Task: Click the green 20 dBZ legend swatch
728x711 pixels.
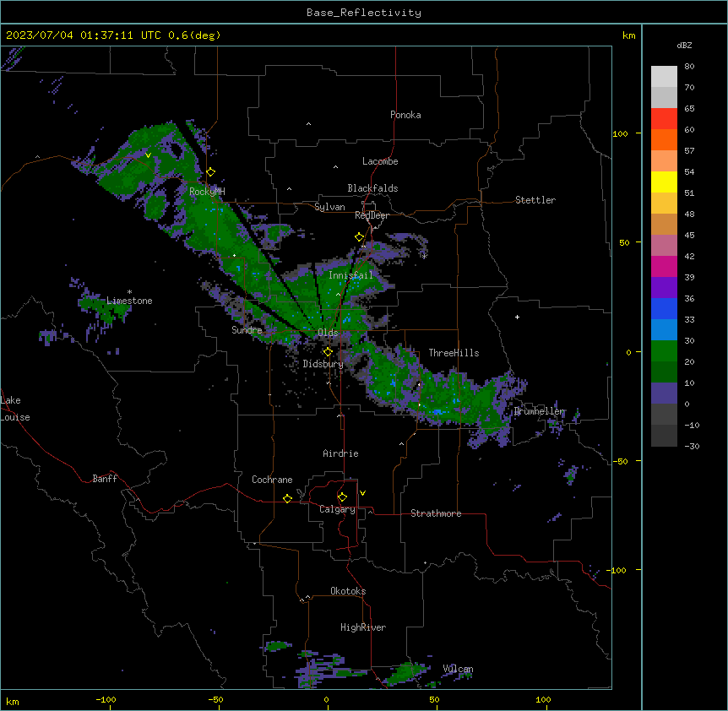Action: pos(664,351)
